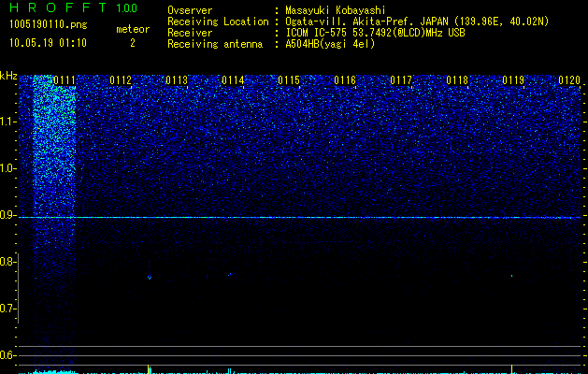Screen dimensions: 588x374
Task: Click the 0113 time marker
Action: pyautogui.click(x=177, y=80)
